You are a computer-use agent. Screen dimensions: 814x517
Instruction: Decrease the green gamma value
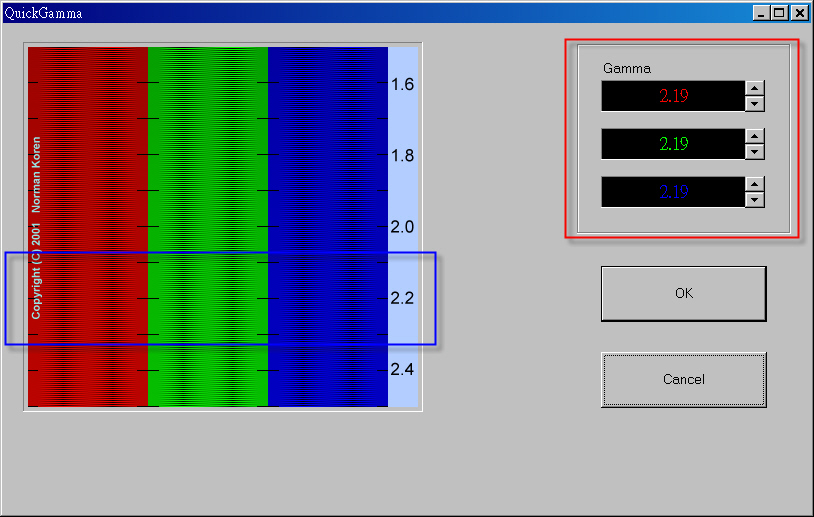pos(754,152)
